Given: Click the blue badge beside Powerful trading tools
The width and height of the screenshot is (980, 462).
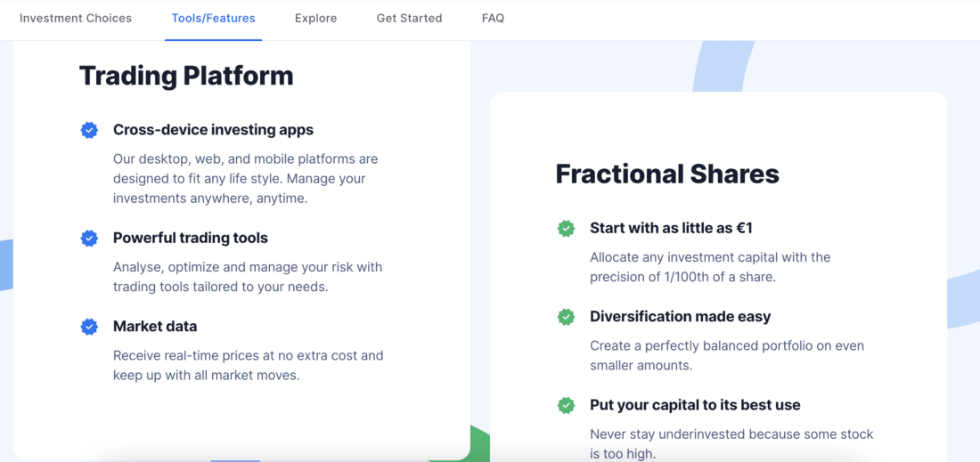Looking at the screenshot, I should (89, 238).
